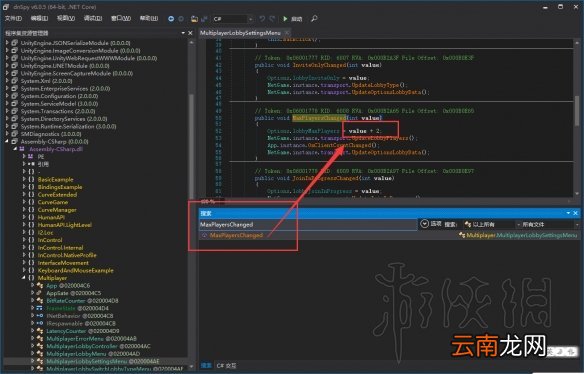The width and height of the screenshot is (584, 374).
Task: Select UnityEngine.ImageConversionModule assembly
Action: click(80, 51)
